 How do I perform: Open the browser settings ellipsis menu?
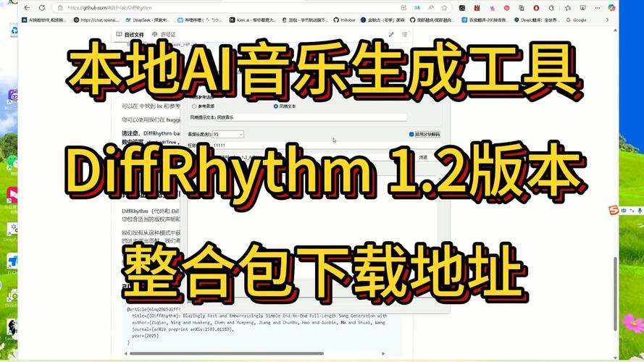(597, 7)
